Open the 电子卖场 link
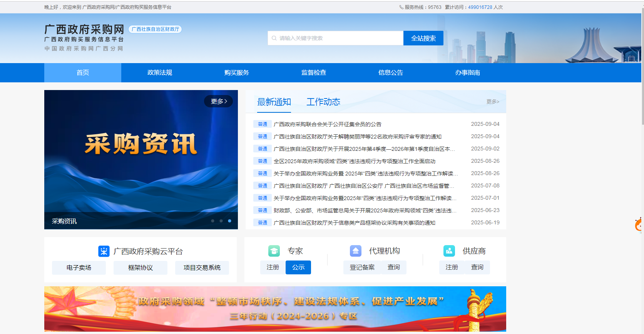This screenshot has height=334, width=644. (x=79, y=268)
